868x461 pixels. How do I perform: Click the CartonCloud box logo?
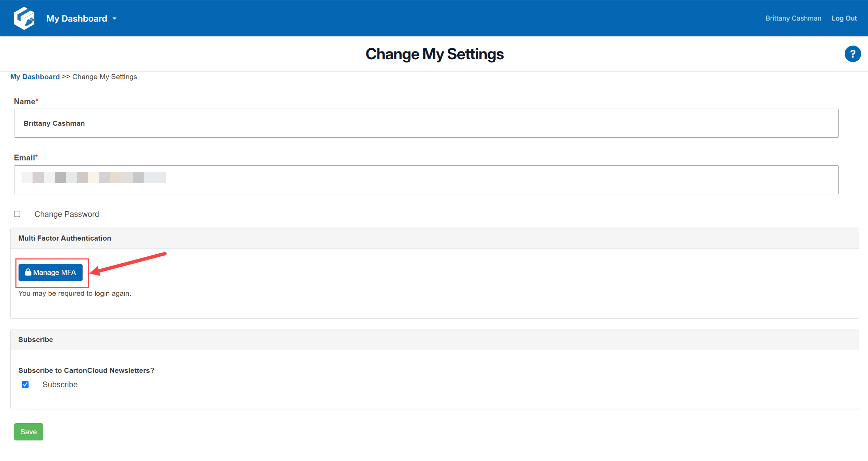click(x=24, y=18)
